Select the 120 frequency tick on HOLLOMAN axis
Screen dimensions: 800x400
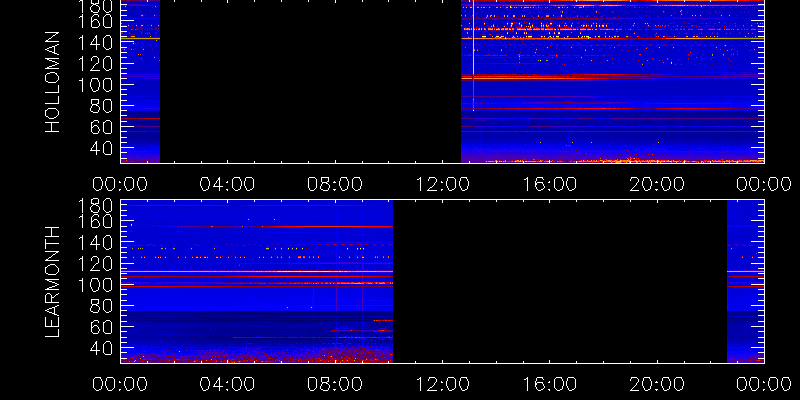[x=96, y=64]
